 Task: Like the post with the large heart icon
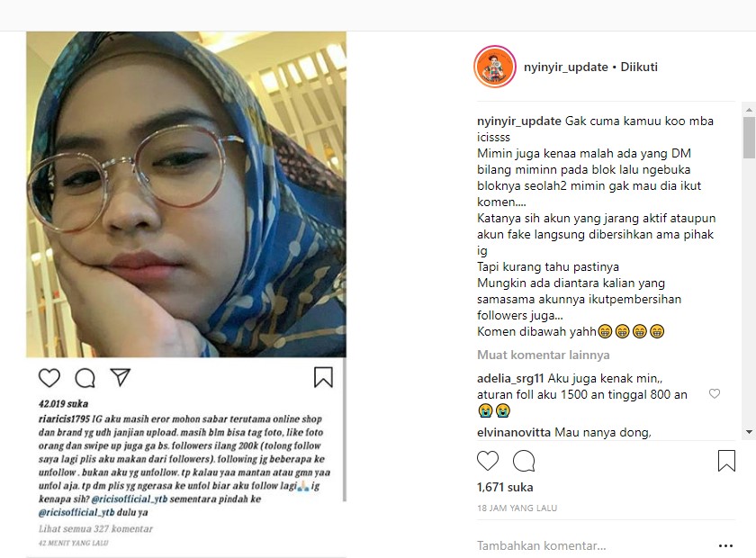pos(488,461)
